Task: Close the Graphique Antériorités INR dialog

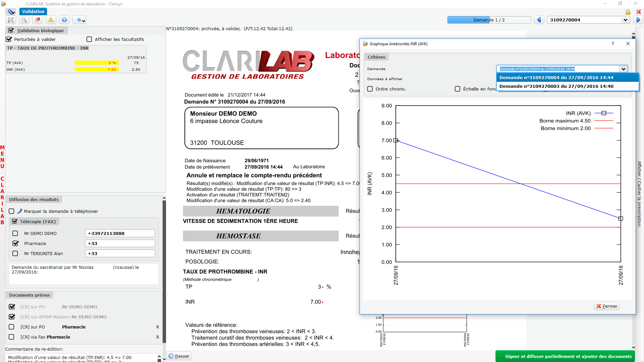Action: click(x=628, y=44)
